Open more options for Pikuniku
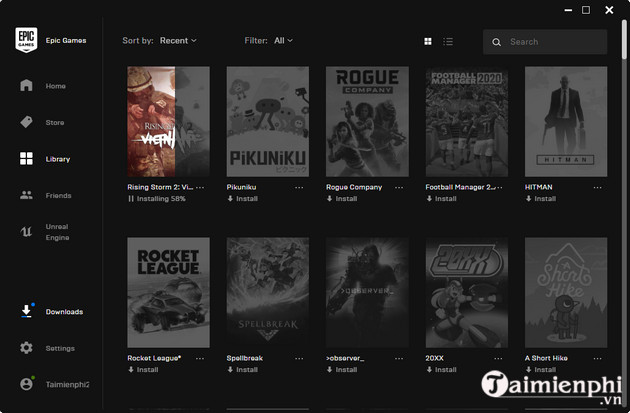The width and height of the screenshot is (630, 413). (299, 187)
